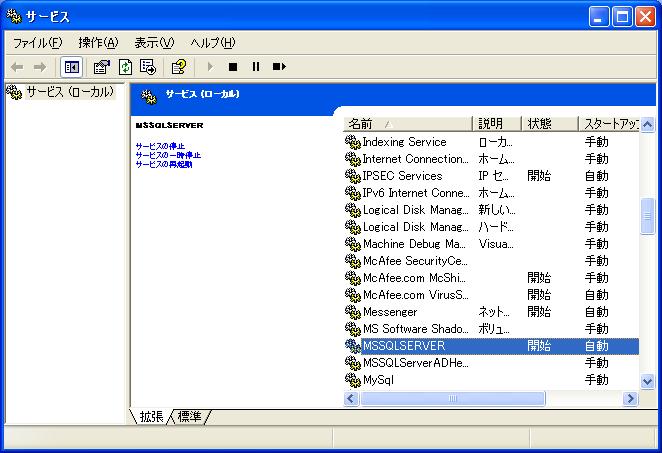
Task: Click the gear icon in the blue サービス (ローカル) header
Action: point(149,96)
